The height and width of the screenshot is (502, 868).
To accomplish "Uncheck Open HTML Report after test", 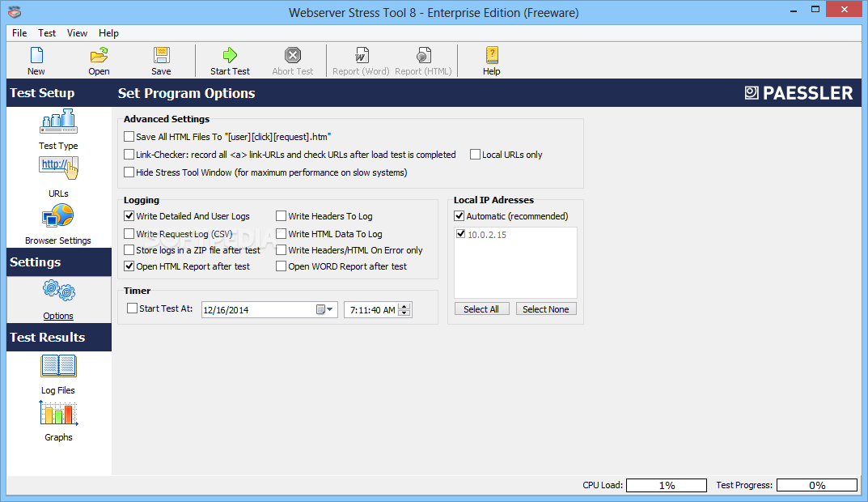I will click(x=129, y=266).
